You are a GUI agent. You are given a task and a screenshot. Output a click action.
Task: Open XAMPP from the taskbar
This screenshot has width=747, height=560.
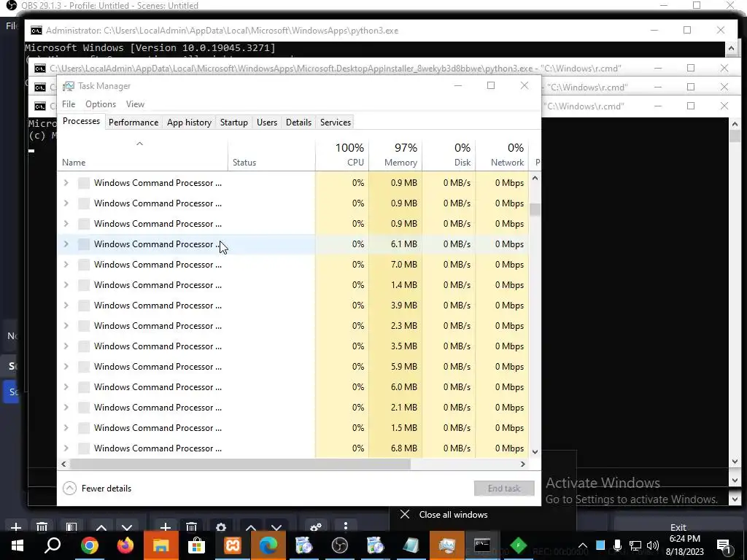click(x=233, y=545)
